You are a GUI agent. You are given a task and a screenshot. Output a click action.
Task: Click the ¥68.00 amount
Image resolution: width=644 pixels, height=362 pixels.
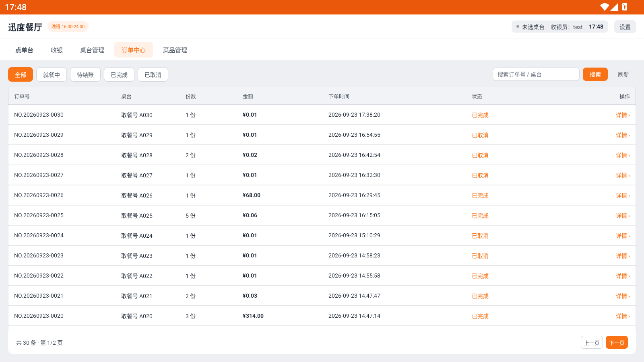(x=252, y=195)
